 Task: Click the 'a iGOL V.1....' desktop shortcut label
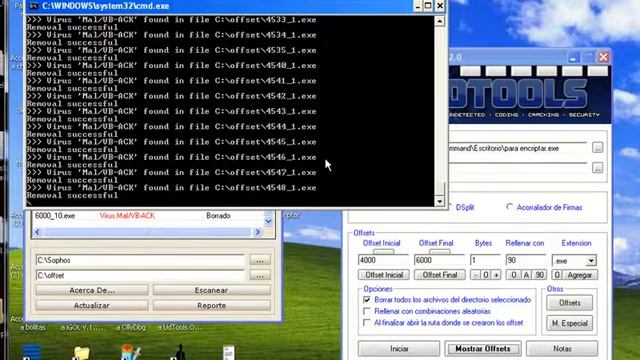[x=81, y=327]
